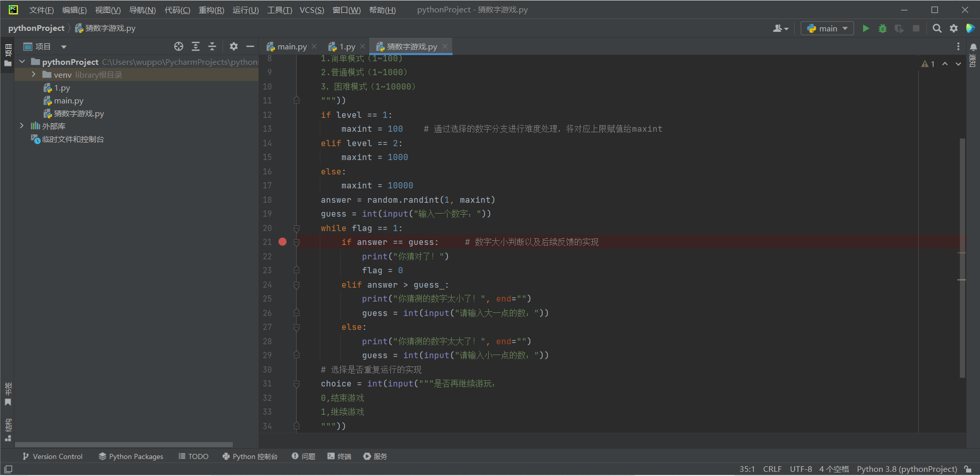Click pythonProject breadcrumb in navigation bar
980x476 pixels.
(x=36, y=28)
